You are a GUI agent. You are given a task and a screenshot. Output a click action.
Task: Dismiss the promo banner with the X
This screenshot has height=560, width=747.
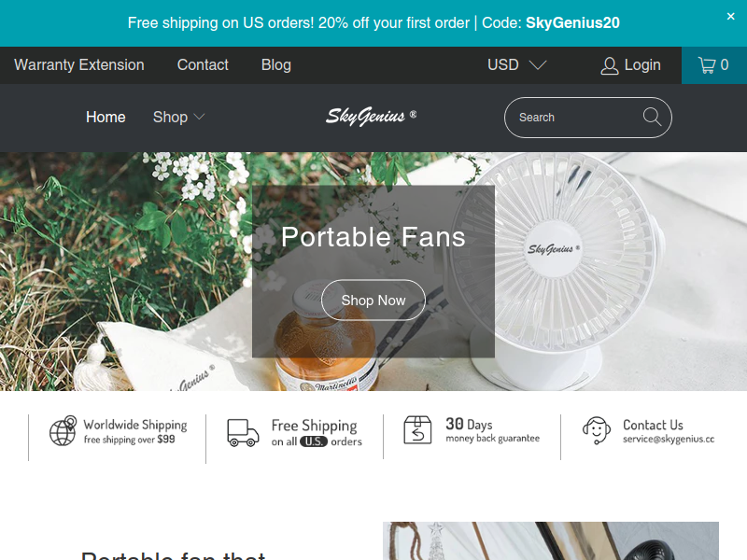tap(730, 17)
